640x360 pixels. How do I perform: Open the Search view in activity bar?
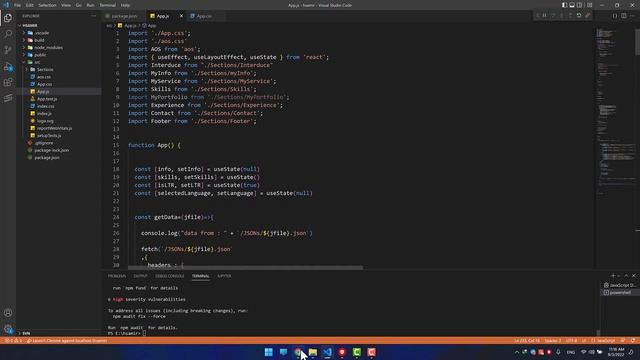tap(8, 33)
